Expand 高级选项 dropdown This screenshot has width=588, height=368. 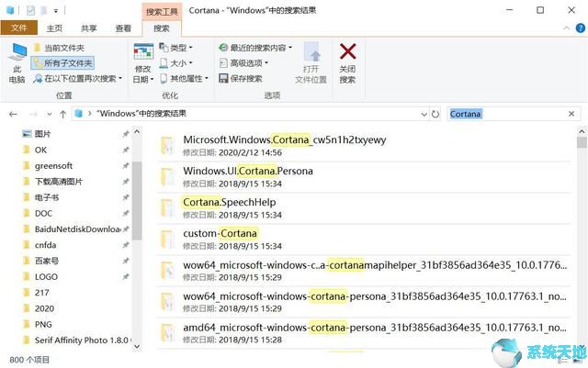(243, 63)
